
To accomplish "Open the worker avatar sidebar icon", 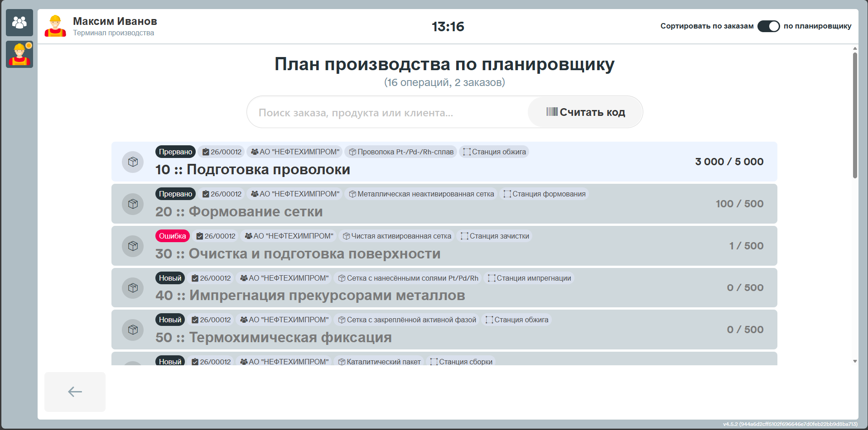I will (x=19, y=54).
